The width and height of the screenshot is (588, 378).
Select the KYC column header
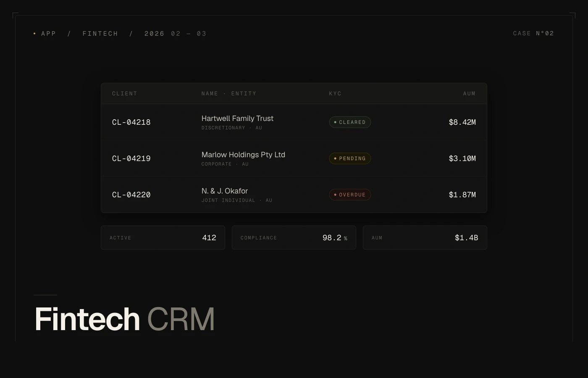click(x=335, y=94)
